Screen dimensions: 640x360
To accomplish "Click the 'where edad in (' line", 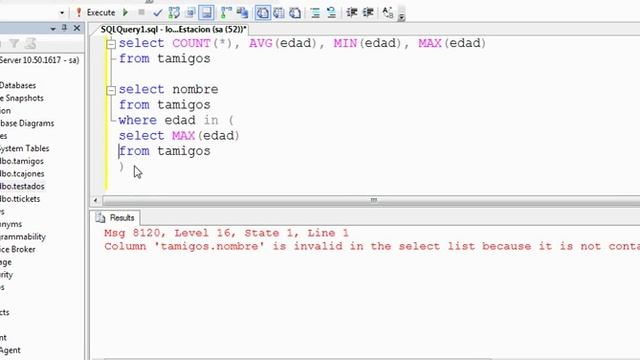I will point(176,120).
